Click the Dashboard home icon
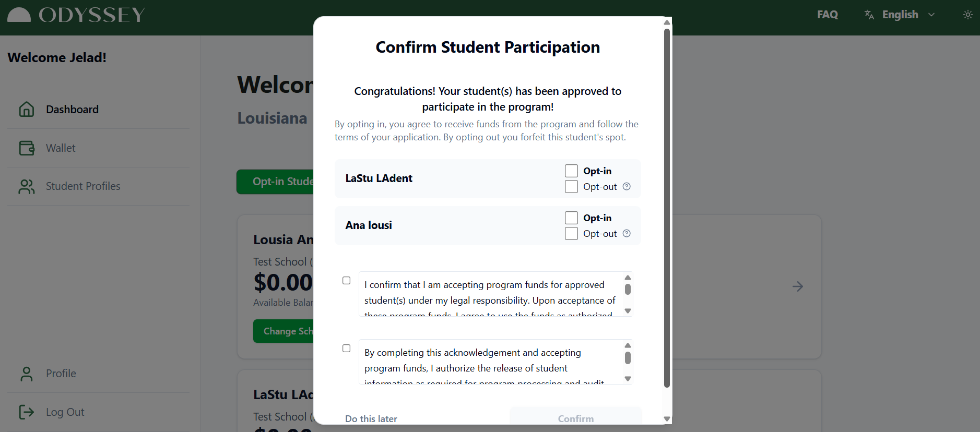This screenshot has width=980, height=432. click(27, 110)
